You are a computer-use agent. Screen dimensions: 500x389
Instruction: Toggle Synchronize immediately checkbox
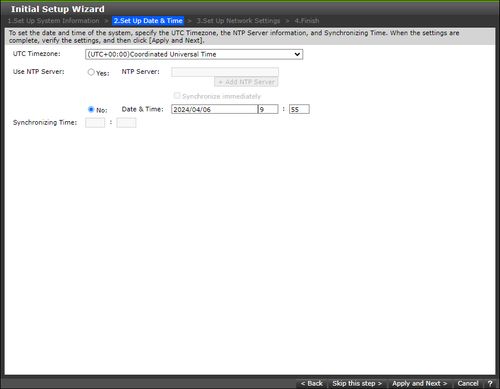177,96
